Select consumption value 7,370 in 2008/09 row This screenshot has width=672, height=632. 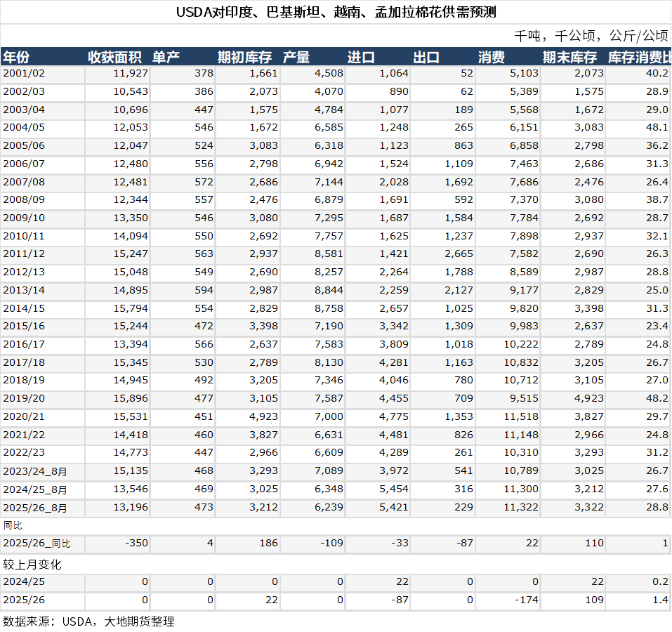(524, 199)
